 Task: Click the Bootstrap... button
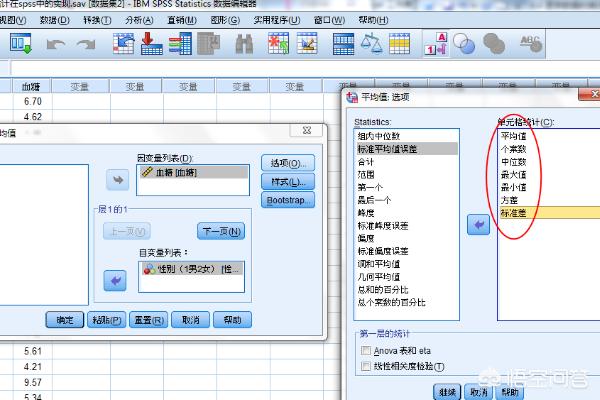[x=288, y=200]
